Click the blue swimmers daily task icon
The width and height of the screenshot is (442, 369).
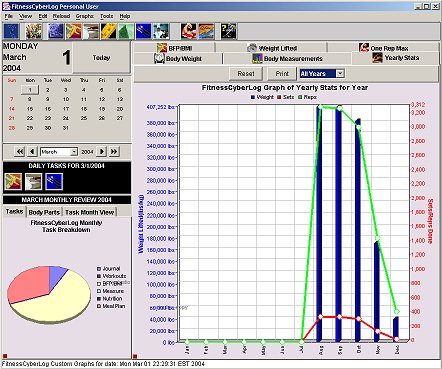(x=54, y=181)
